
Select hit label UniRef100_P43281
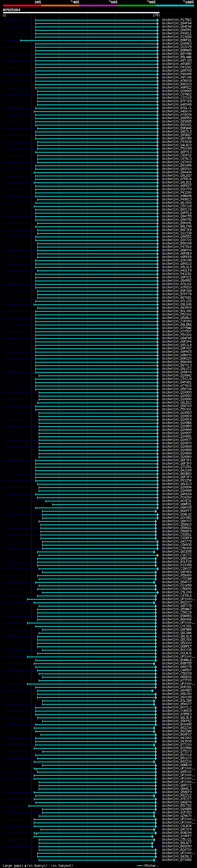176,274
